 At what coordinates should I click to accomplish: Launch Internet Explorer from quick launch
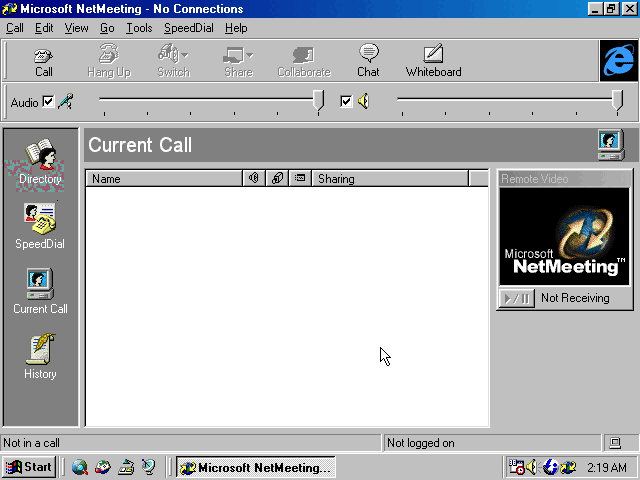coord(80,467)
